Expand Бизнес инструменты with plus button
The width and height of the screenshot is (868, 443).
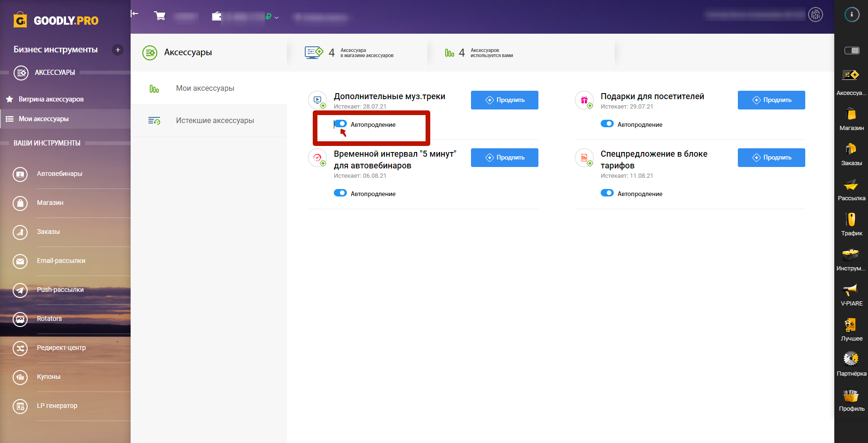pyautogui.click(x=118, y=50)
